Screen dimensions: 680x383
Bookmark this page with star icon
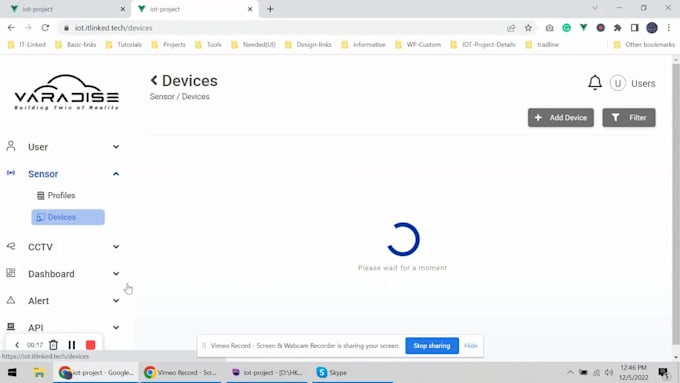pyautogui.click(x=528, y=28)
